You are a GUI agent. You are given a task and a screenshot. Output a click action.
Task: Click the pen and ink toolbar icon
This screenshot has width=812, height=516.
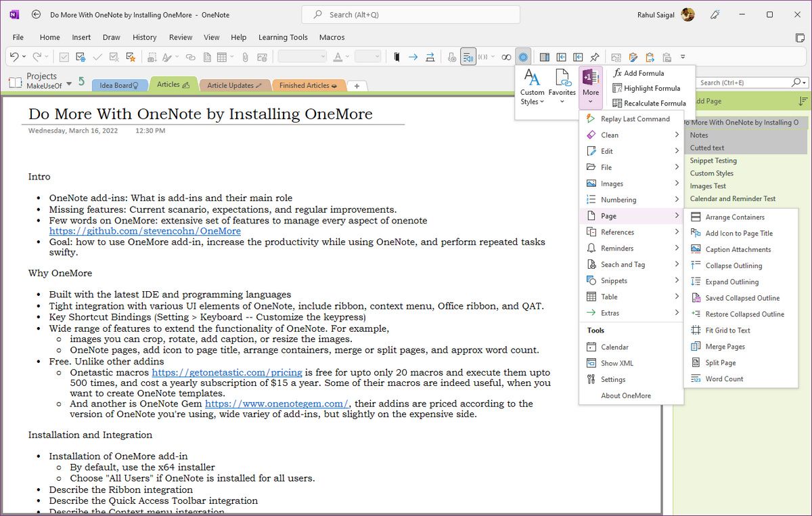[x=166, y=58]
